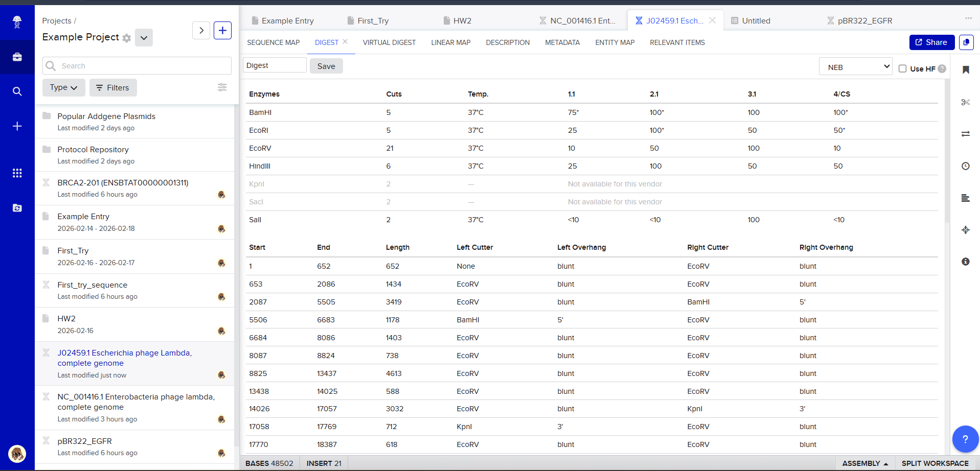The width and height of the screenshot is (980, 471).
Task: Click the Digest name input field
Action: (x=275, y=65)
